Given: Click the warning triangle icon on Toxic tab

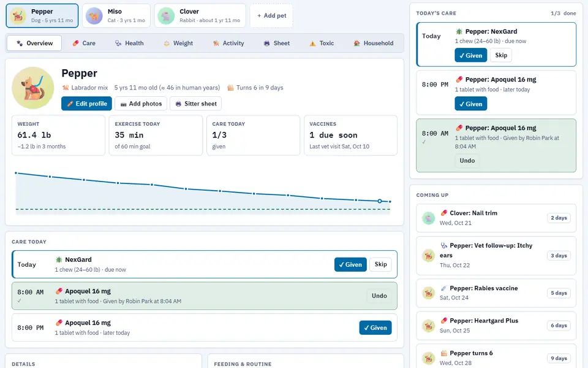Looking at the screenshot, I should click(312, 43).
